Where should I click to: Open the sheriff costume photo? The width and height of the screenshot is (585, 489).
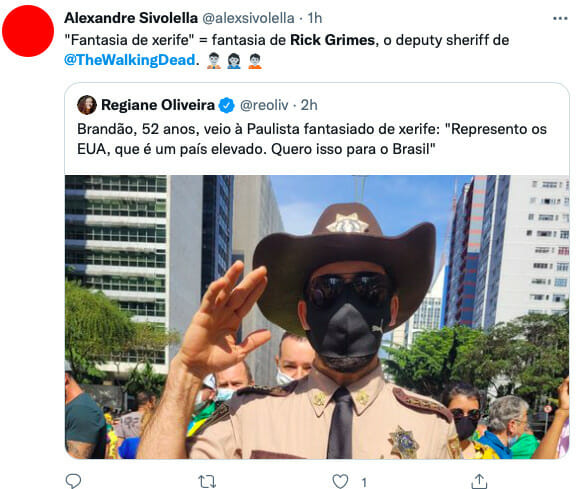(x=317, y=317)
